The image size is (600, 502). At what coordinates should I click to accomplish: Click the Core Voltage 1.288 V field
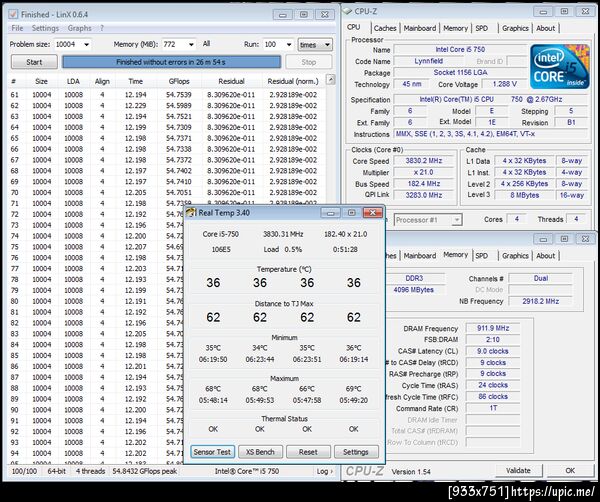coord(504,84)
